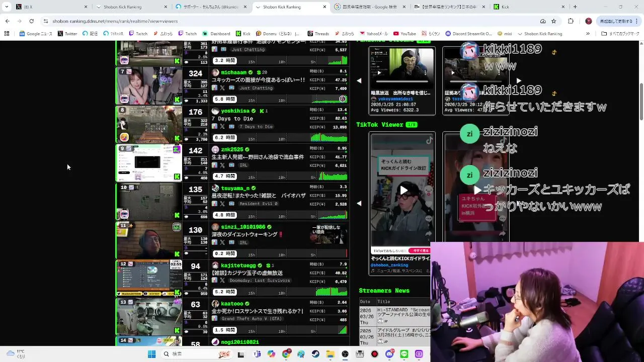This screenshot has width=644, height=362.
Task: Switch to the Kick browser tab
Action: click(528, 7)
